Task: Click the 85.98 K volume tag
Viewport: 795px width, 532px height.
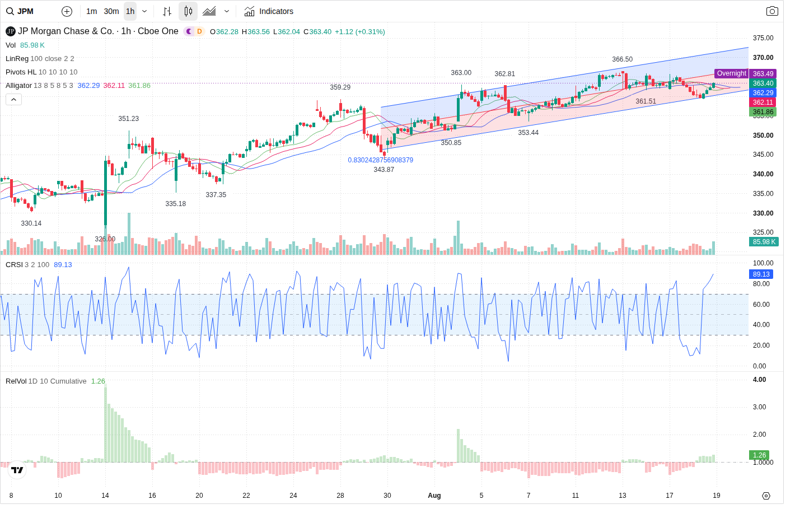Action: (764, 242)
